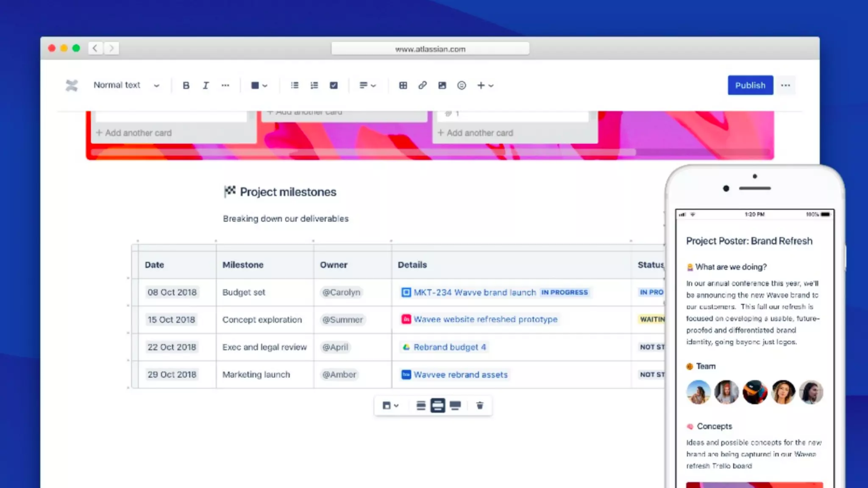Go forward in the browser
The width and height of the screenshot is (868, 488).
click(x=111, y=48)
